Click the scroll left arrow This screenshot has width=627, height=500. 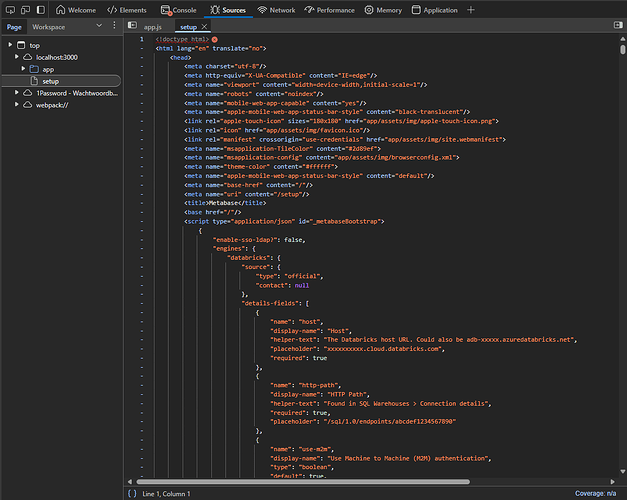(x=130, y=482)
